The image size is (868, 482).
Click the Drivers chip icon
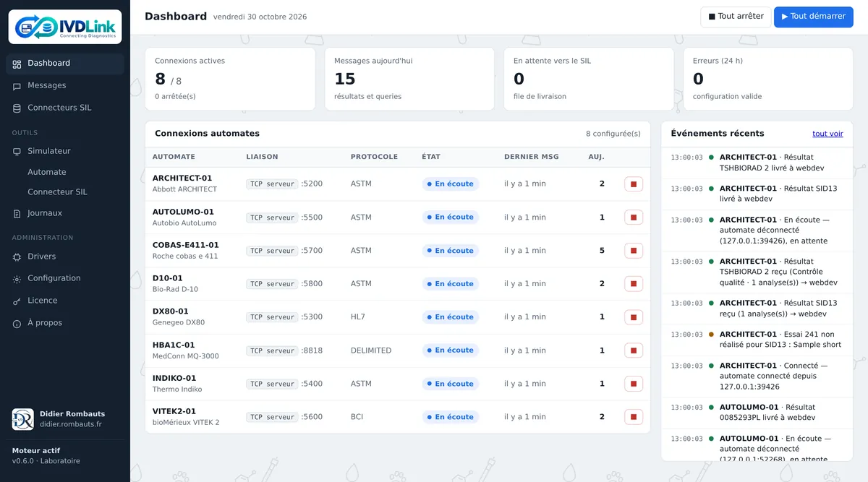pos(17,257)
